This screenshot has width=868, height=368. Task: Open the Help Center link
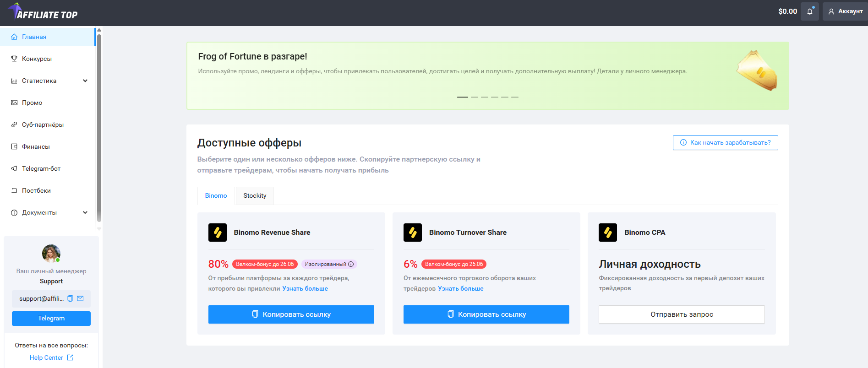pyautogui.click(x=46, y=357)
